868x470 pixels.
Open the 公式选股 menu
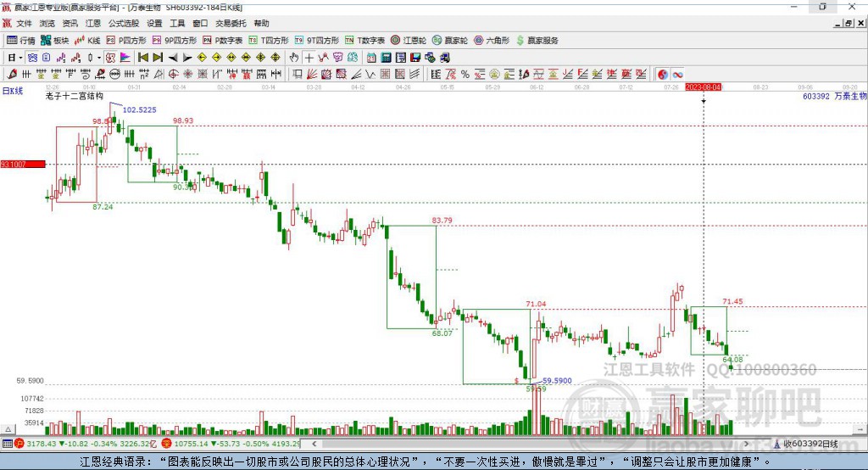pos(124,23)
